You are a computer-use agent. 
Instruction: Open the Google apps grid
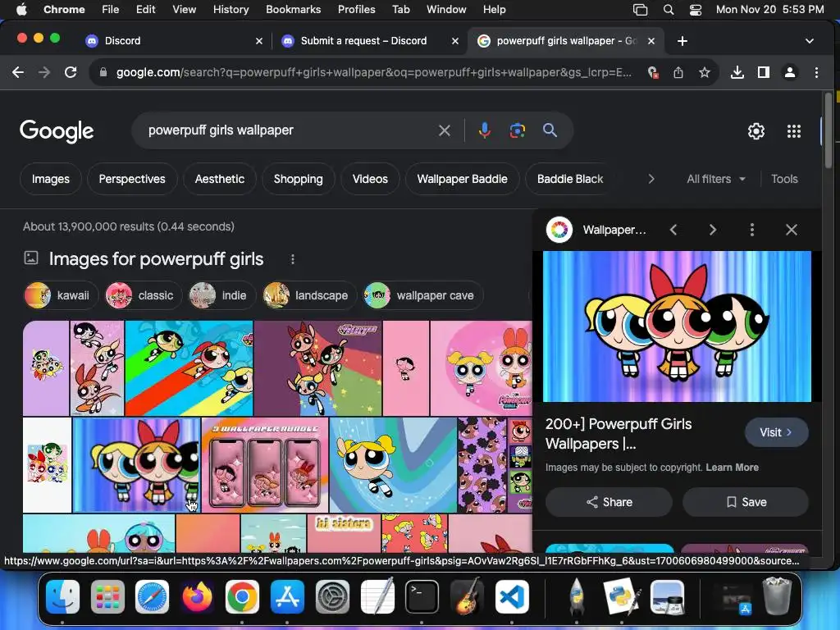(794, 131)
